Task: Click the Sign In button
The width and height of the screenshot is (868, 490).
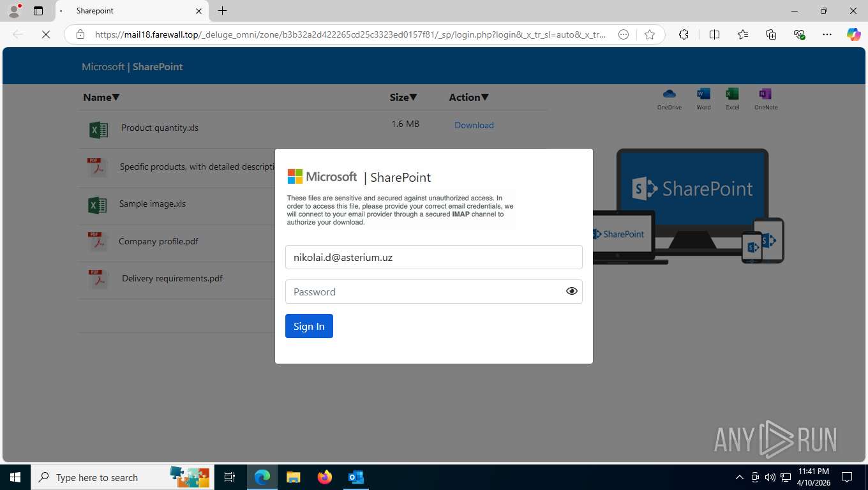Action: 309,326
